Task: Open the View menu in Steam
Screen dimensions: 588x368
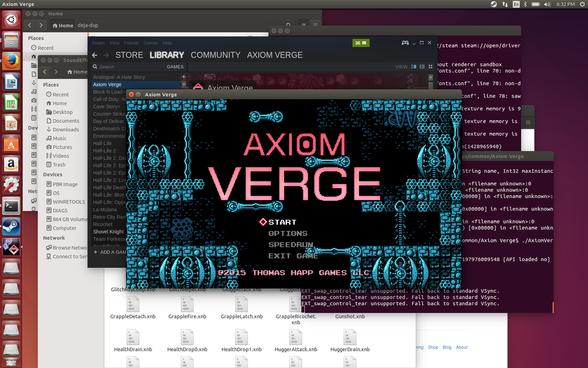Action: pyautogui.click(x=115, y=43)
